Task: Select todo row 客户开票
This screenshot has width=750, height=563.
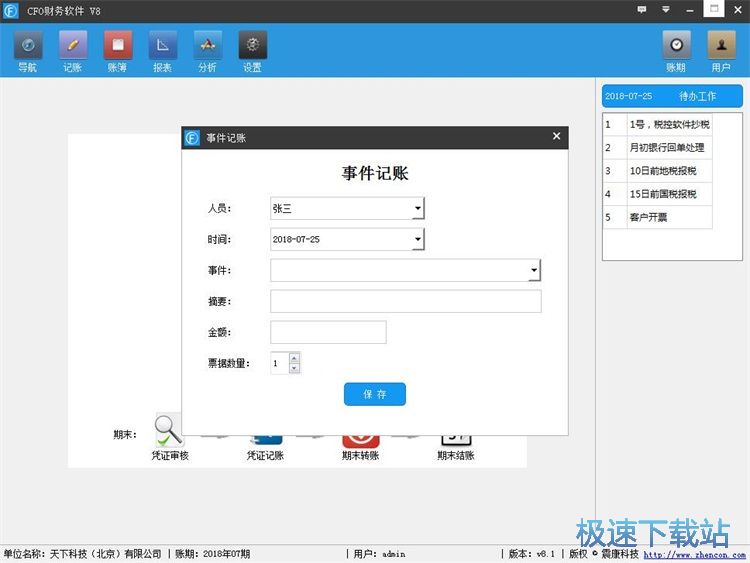Action: point(658,217)
